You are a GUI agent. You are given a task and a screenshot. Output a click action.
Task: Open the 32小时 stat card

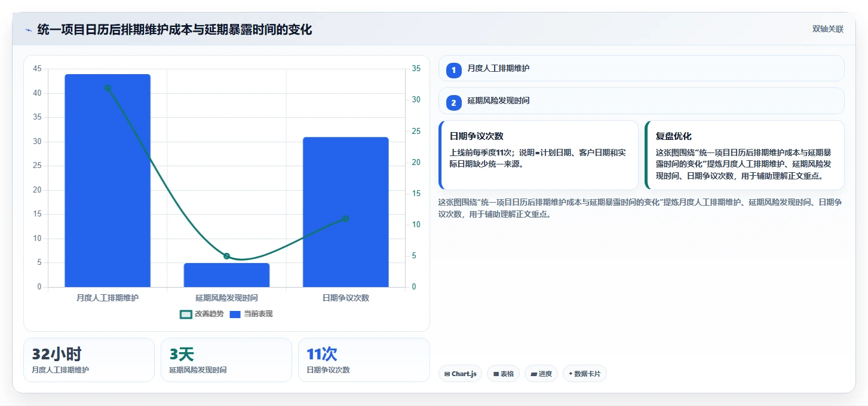point(89,360)
